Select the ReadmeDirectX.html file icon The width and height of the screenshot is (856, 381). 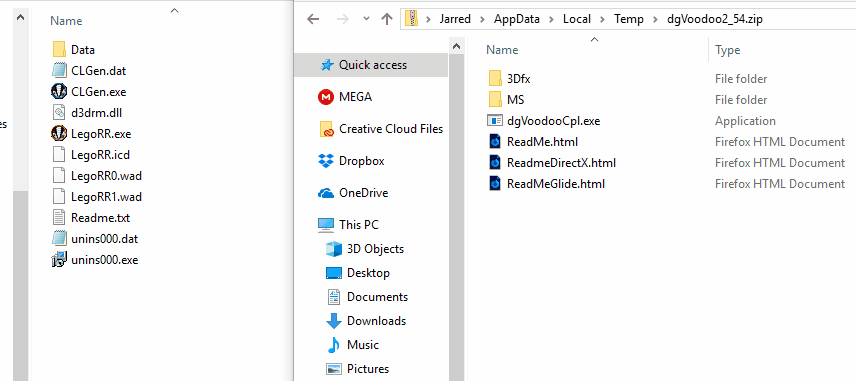(x=495, y=163)
